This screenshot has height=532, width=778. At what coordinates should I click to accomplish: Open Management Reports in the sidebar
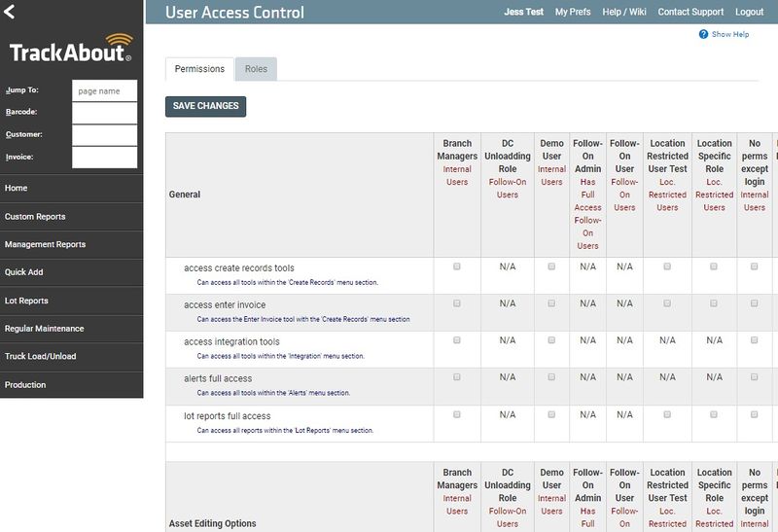point(71,244)
